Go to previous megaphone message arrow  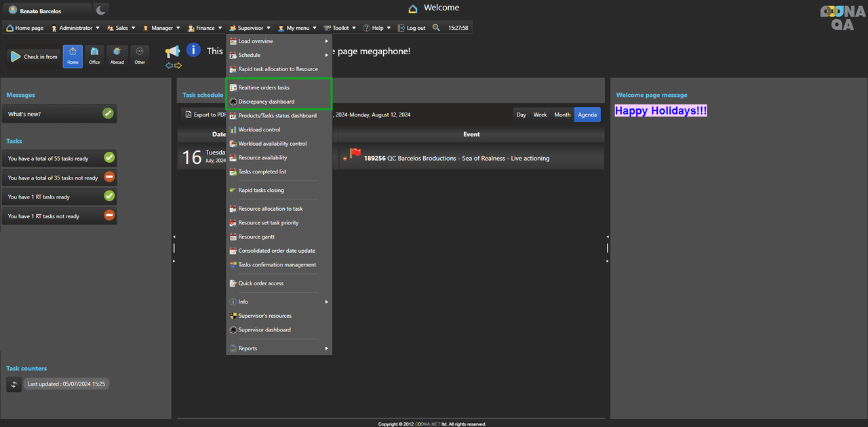coord(170,66)
